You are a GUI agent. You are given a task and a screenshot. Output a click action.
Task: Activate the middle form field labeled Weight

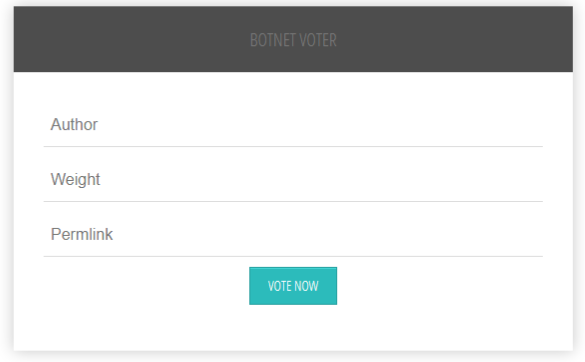[x=293, y=180]
